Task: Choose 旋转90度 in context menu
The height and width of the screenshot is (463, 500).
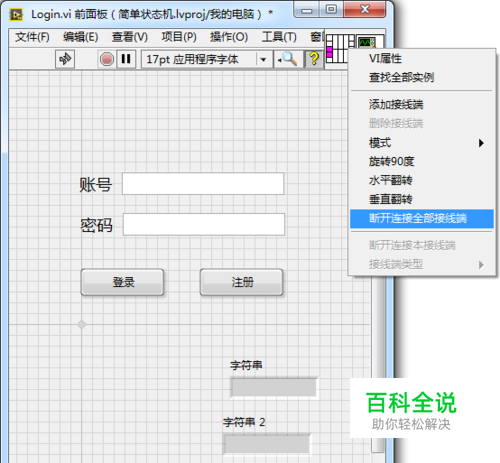Action: pos(421,162)
